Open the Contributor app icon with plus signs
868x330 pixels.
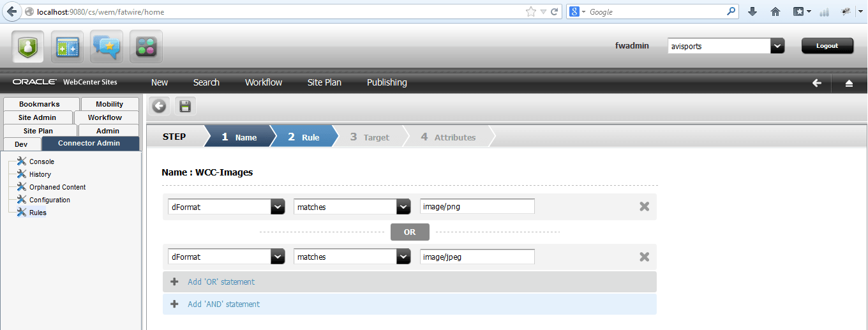click(67, 47)
